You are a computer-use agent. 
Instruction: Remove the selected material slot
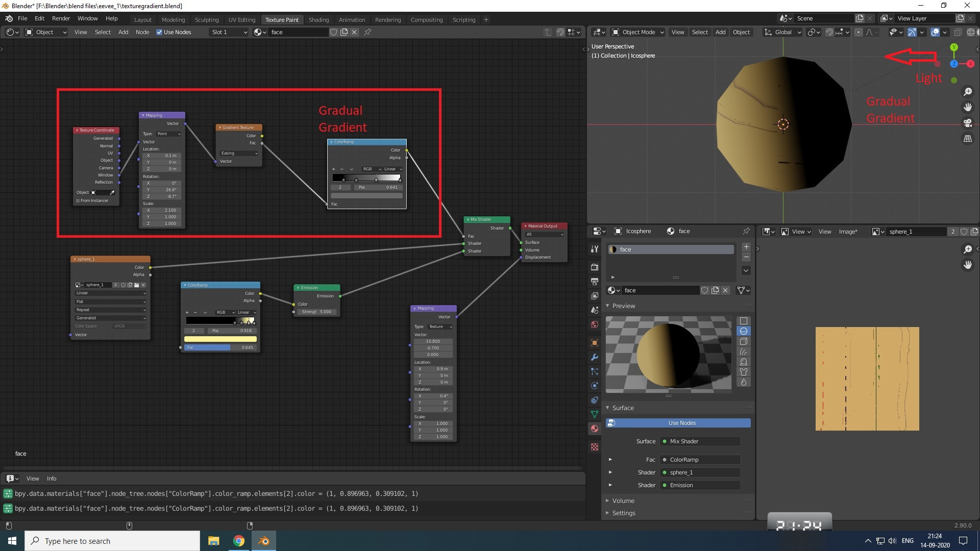tap(746, 257)
